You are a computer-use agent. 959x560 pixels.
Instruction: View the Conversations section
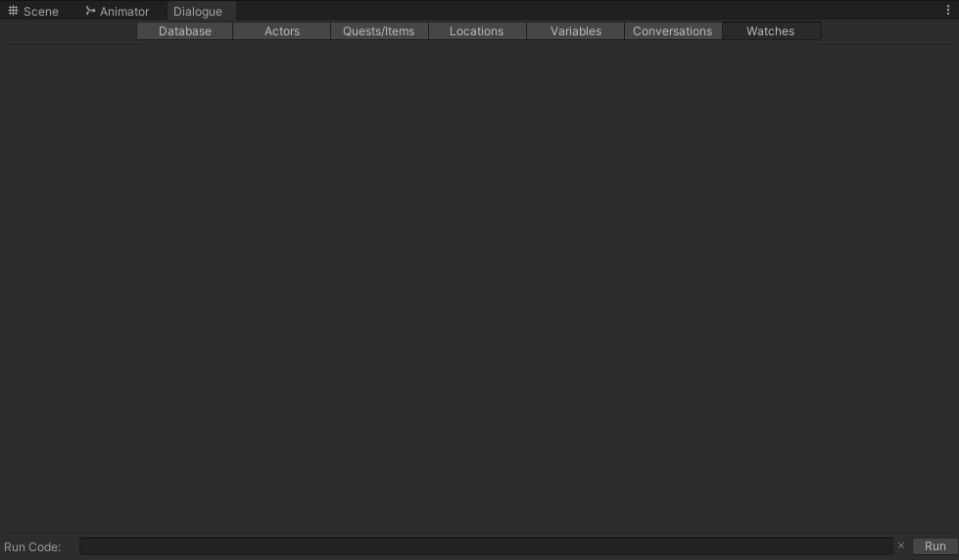pyautogui.click(x=672, y=31)
